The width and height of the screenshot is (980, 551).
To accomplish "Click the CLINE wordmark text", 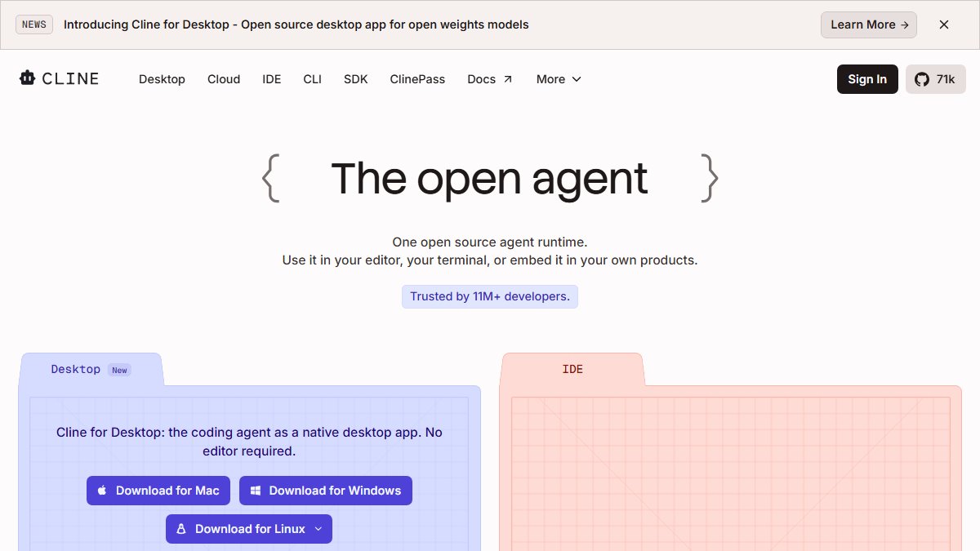I will (x=71, y=78).
